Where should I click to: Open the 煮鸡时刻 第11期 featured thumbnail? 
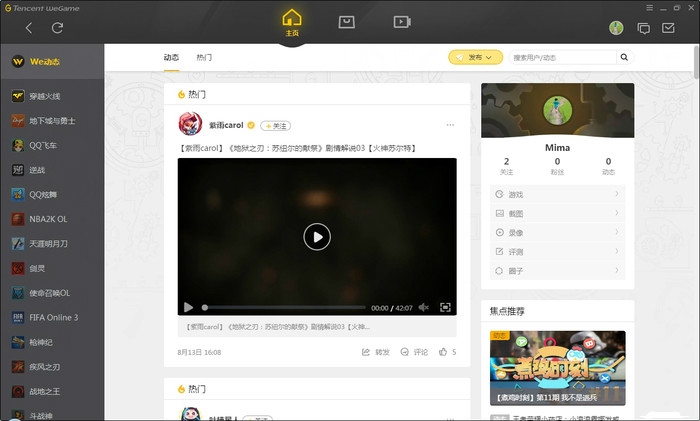click(x=558, y=368)
